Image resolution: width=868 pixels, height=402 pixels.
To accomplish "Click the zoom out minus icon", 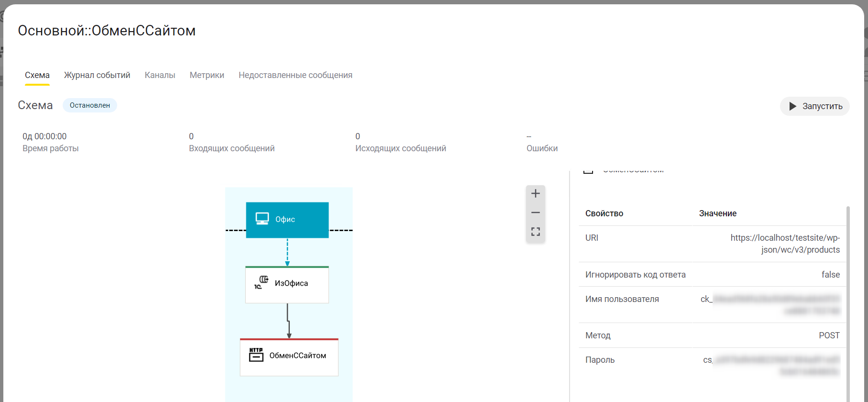I will click(536, 212).
